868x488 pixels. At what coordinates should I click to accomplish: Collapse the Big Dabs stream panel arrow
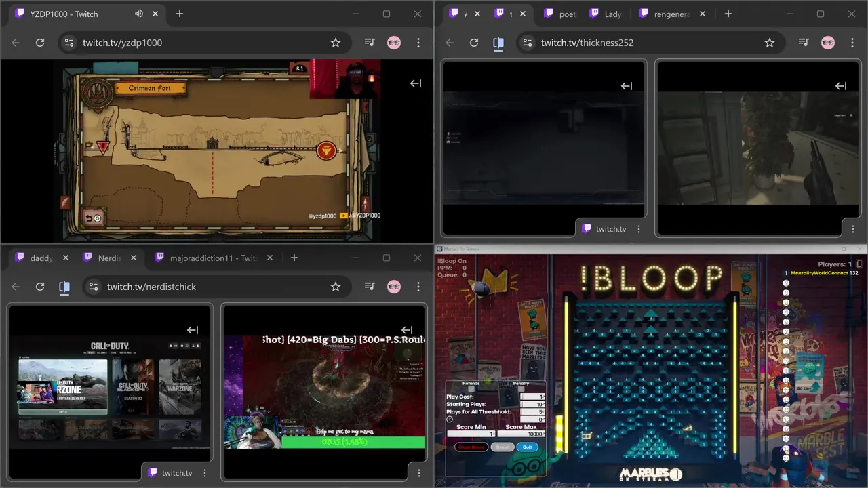pos(407,330)
